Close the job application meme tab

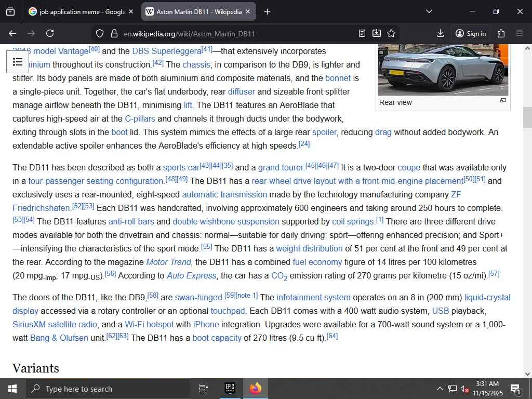[131, 11]
